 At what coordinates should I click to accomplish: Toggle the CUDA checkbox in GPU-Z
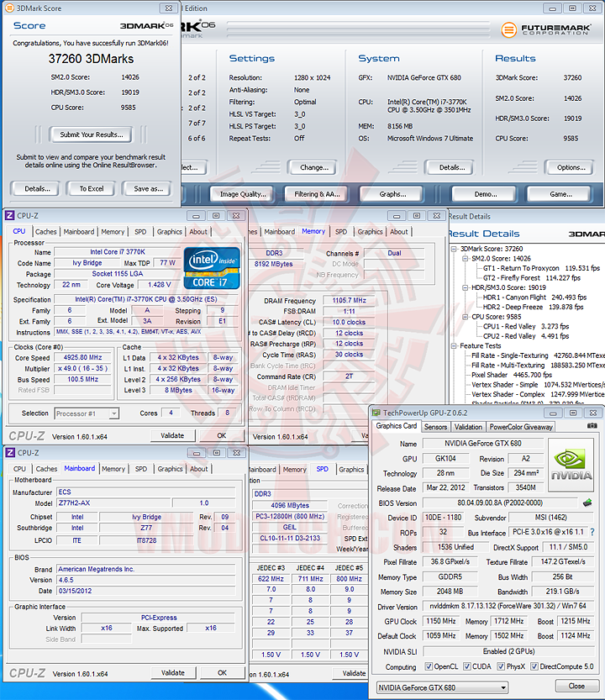tap(467, 666)
